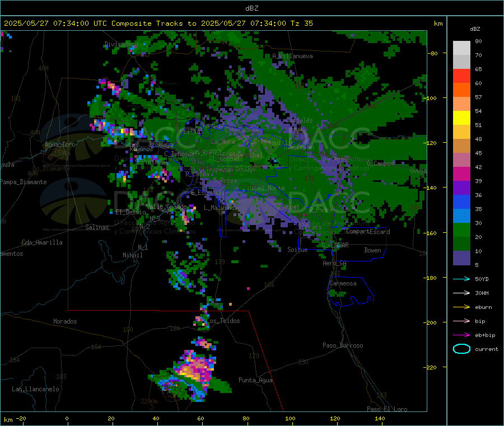Select the orange 60-57 dBZ swatch
The image size is (504, 426).
461,90
